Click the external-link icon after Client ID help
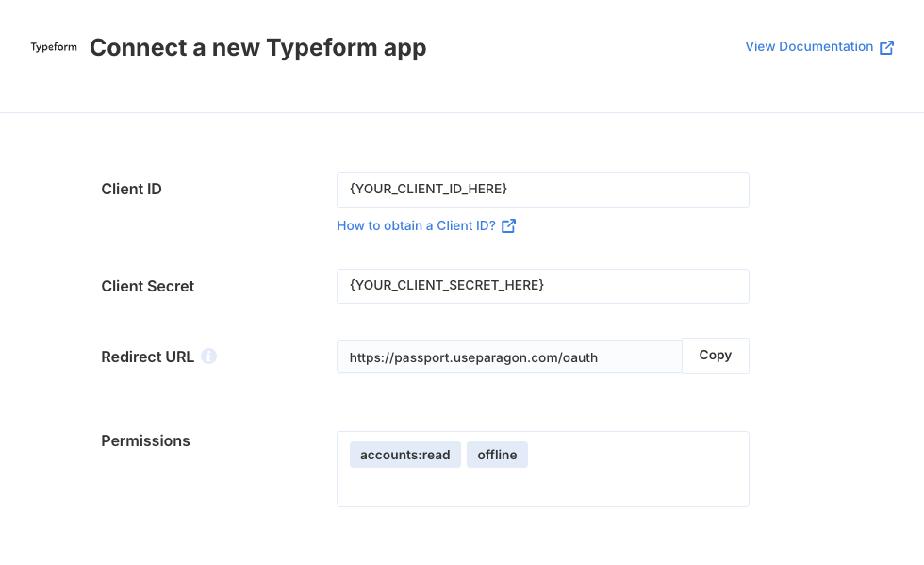The height and width of the screenshot is (565, 924). 508,225
